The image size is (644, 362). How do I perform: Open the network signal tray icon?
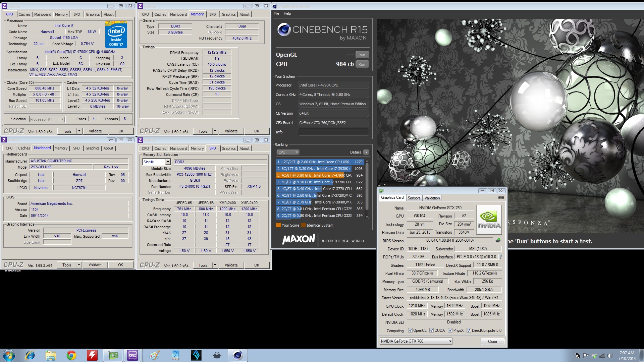pos(602,356)
